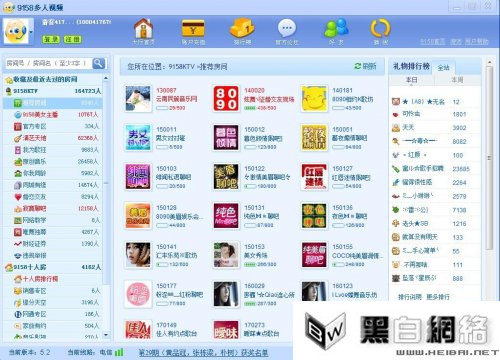The width and height of the screenshot is (500, 360).
Task: Click 网通专区 round icon in sidebar
Action: pyautogui.click(x=18, y=314)
